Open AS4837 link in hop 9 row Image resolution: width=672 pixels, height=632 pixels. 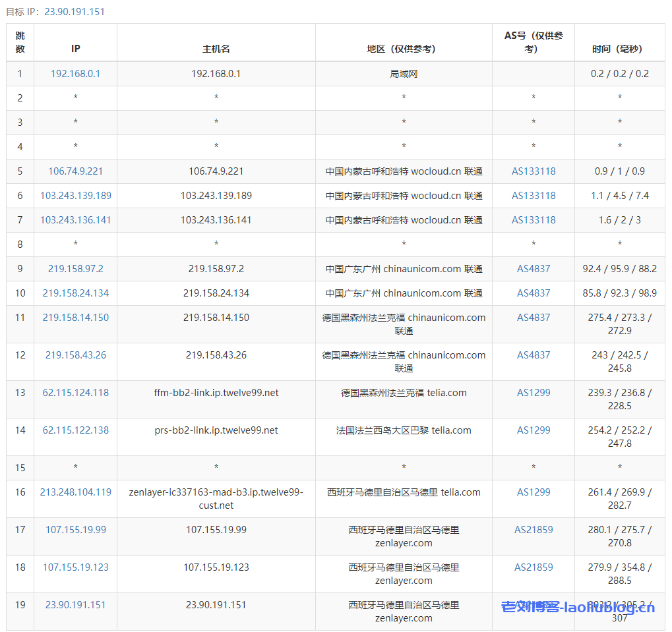(533, 269)
